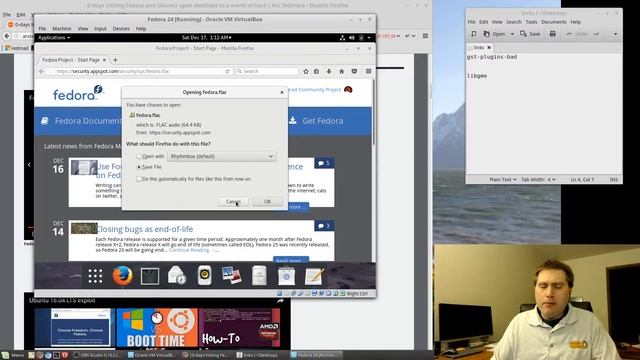Open the Machine menu in VirtualBox
This screenshot has width=640, height=360.
(62, 29)
